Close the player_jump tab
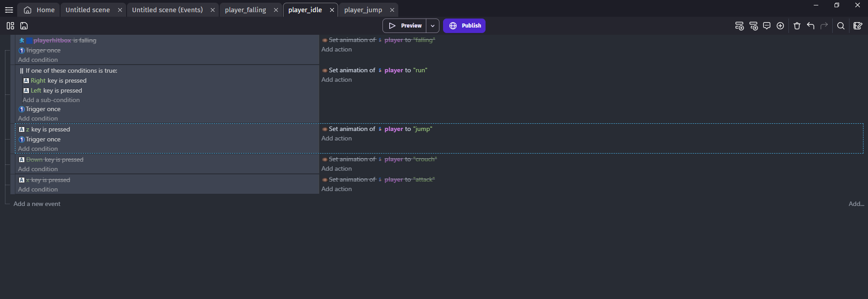The image size is (868, 299). point(392,10)
